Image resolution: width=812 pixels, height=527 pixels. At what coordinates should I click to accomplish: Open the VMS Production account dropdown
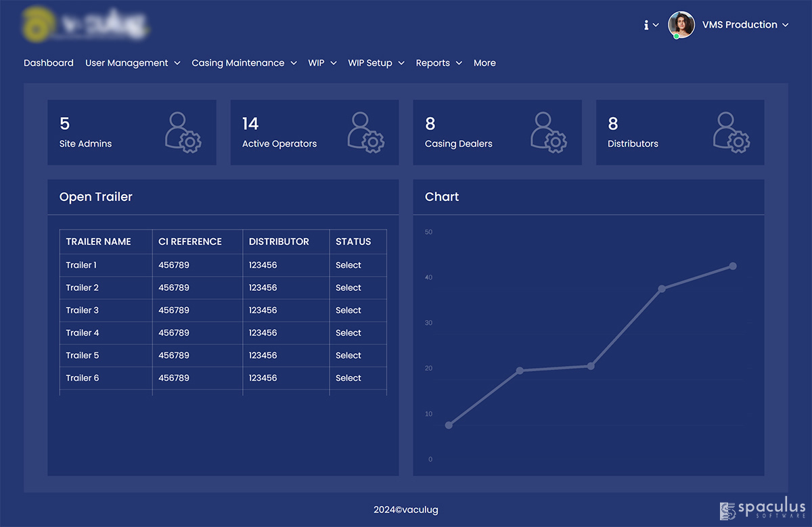pyautogui.click(x=745, y=25)
